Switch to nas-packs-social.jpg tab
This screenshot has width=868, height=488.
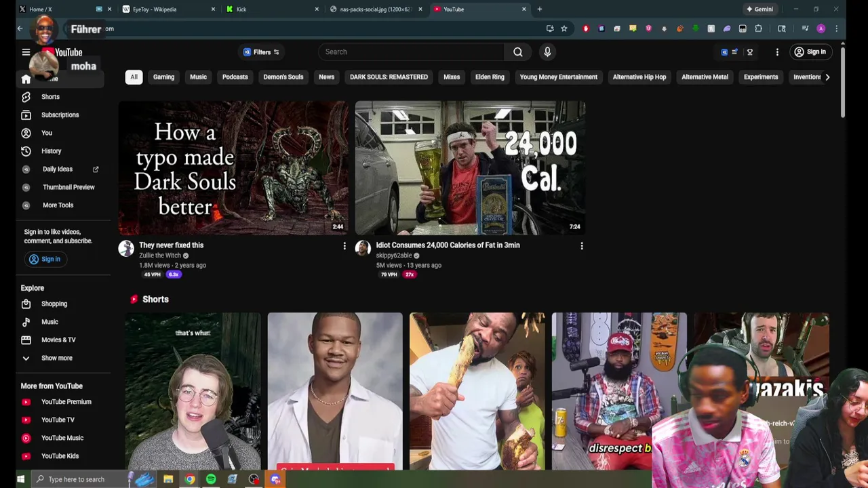tap(375, 9)
